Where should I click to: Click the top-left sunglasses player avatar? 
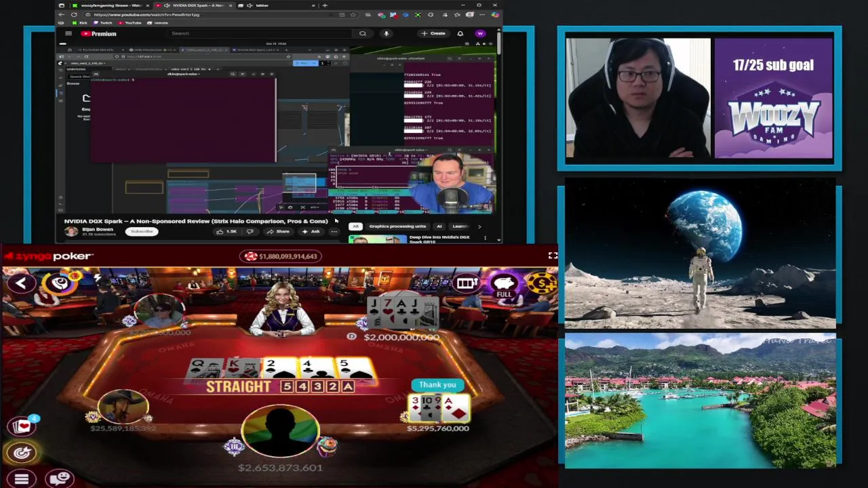point(159,312)
